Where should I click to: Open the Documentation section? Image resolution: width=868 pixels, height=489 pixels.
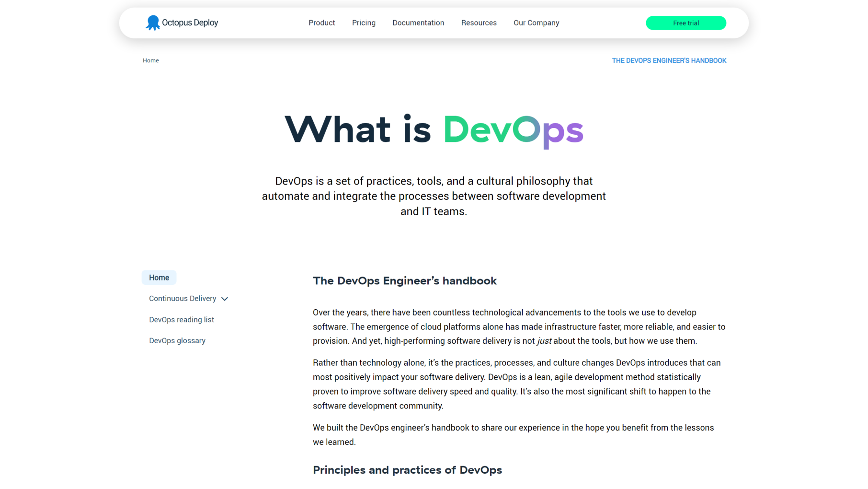coord(418,23)
